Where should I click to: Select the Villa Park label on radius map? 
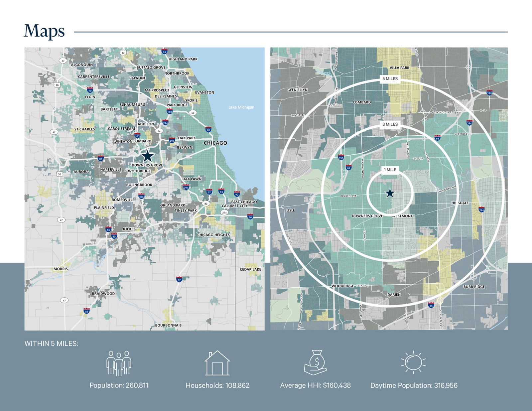399,68
